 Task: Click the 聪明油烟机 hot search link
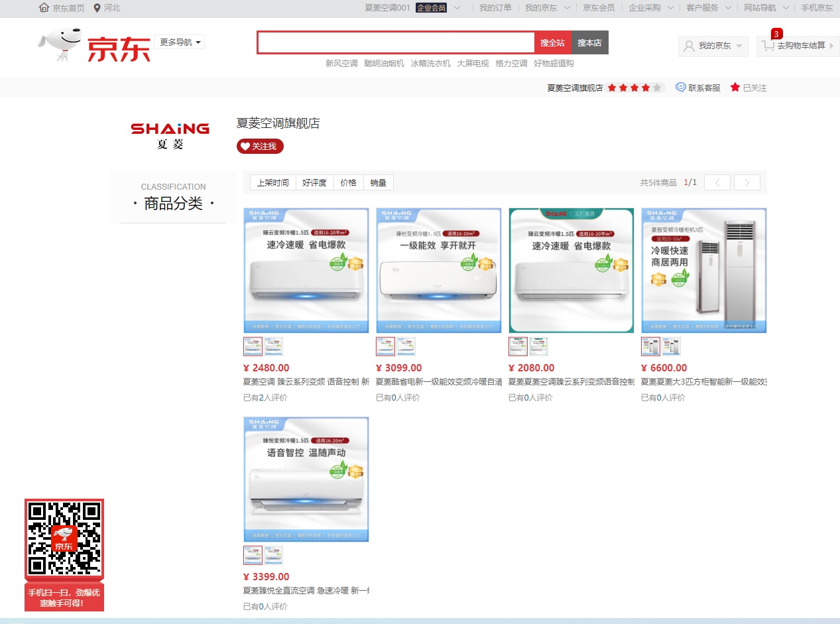(x=384, y=64)
